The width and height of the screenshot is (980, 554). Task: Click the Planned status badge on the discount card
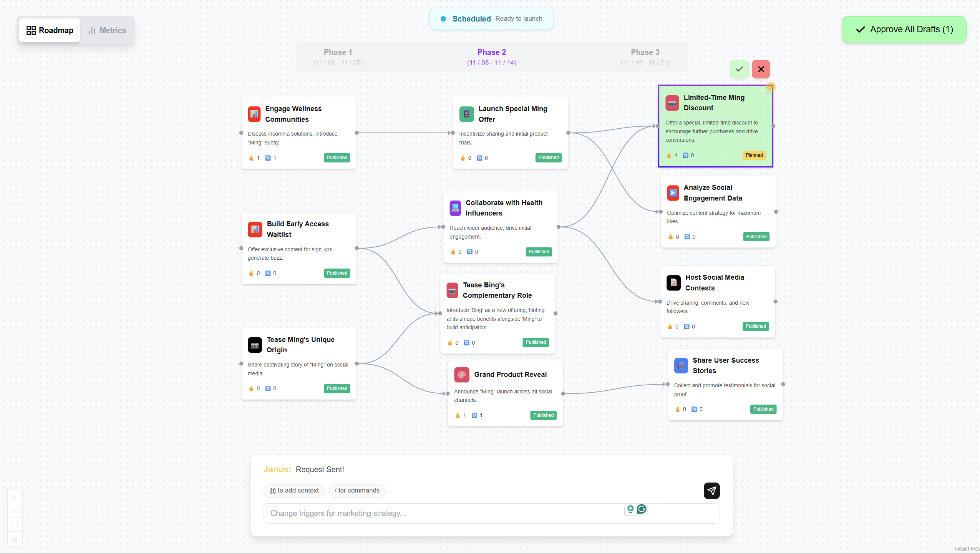pos(754,155)
